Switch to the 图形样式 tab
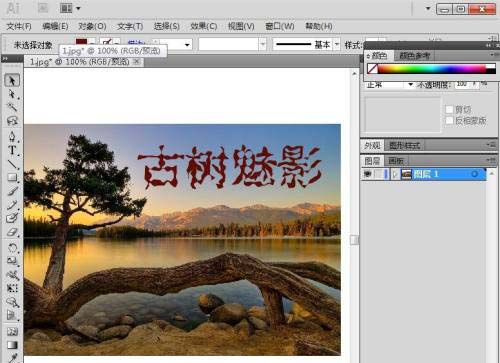Viewport: 500px width, 363px height. [x=404, y=145]
